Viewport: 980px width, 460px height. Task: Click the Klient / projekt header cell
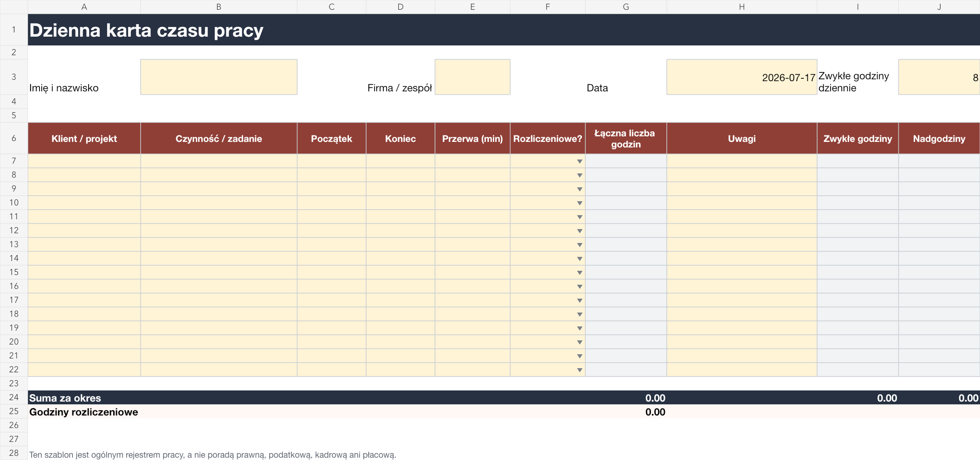(84, 138)
